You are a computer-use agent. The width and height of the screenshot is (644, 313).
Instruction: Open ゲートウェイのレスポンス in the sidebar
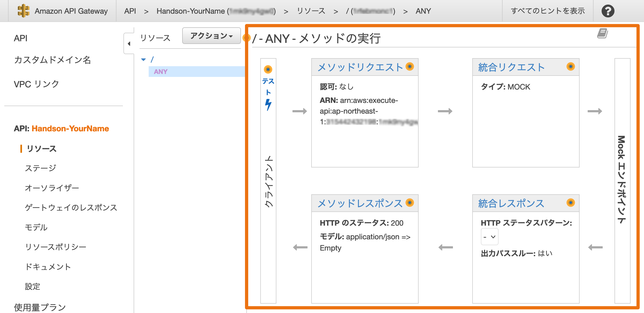tap(71, 207)
